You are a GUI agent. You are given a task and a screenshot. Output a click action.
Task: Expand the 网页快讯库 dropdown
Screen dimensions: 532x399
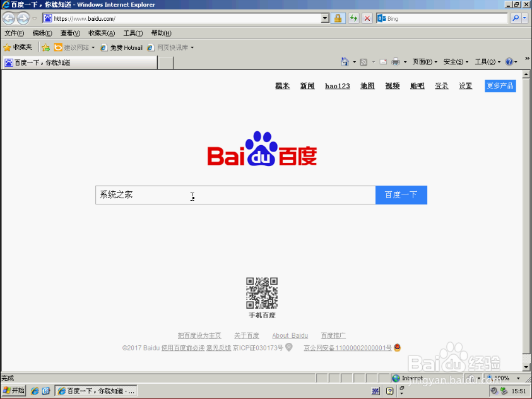click(x=192, y=48)
